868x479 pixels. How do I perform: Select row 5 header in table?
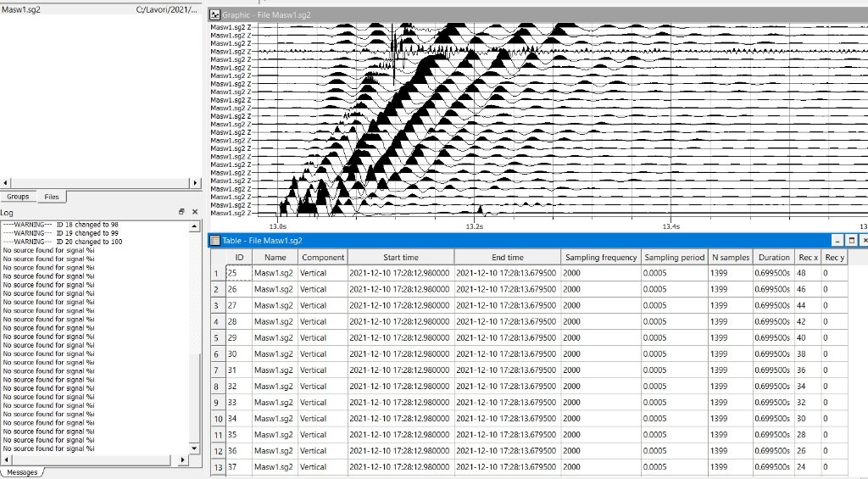217,338
